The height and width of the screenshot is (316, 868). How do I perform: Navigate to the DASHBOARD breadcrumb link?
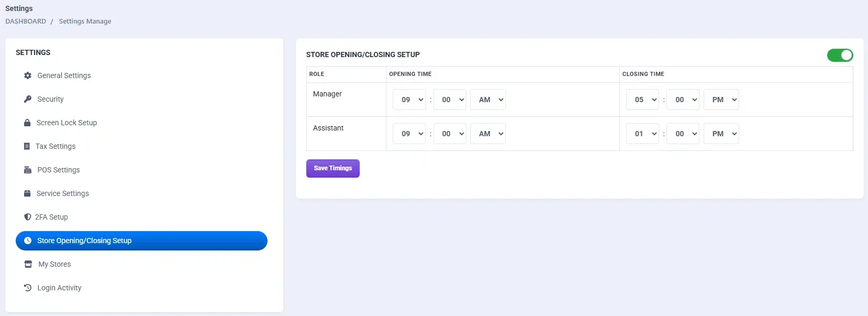point(26,21)
